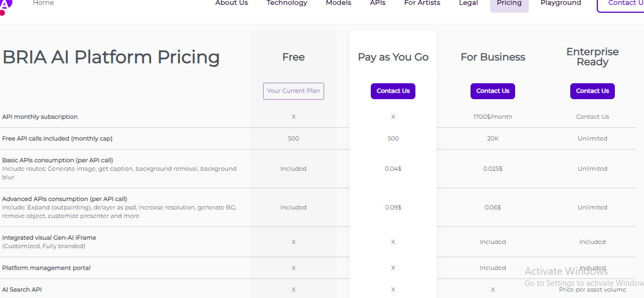
Task: Click Unlimited in Advanced APIs row
Action: (593, 207)
